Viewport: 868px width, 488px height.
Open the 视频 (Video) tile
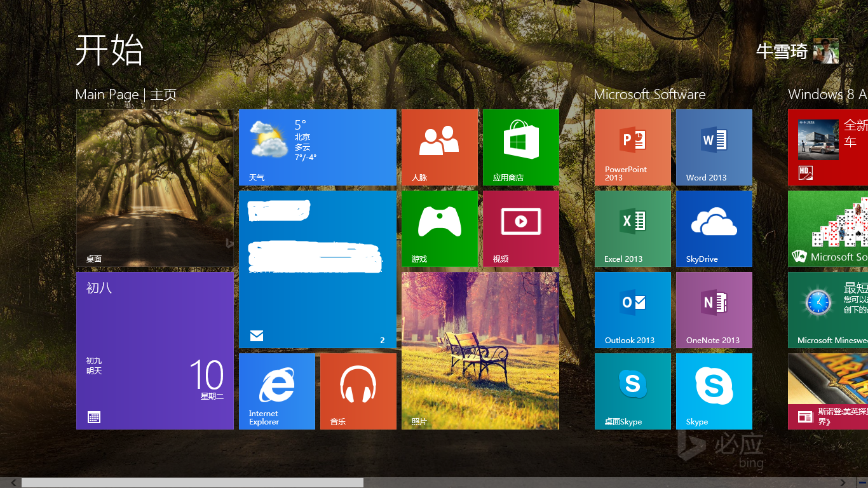point(520,228)
